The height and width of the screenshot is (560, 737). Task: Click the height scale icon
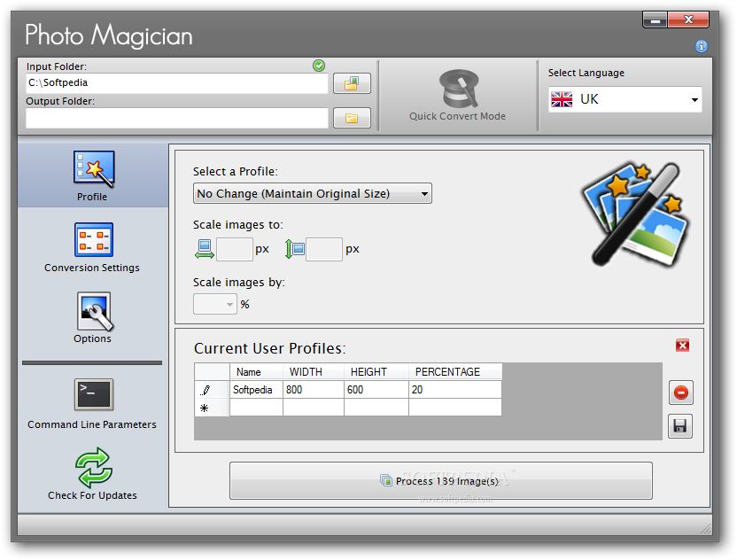click(295, 249)
